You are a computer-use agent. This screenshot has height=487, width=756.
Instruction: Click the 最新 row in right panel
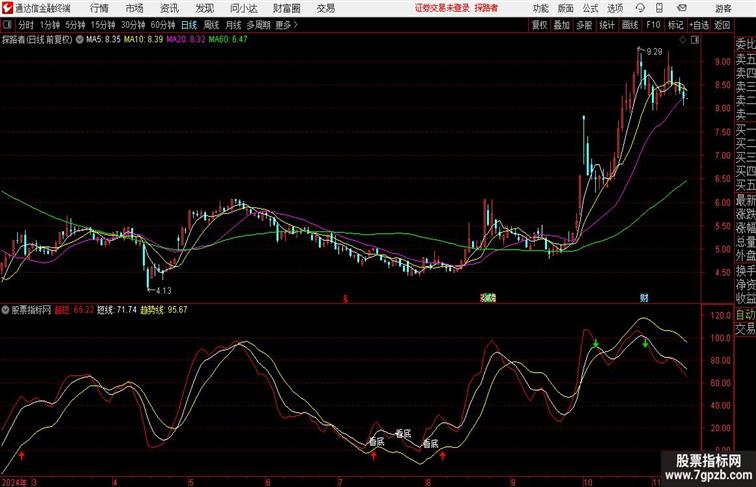745,200
